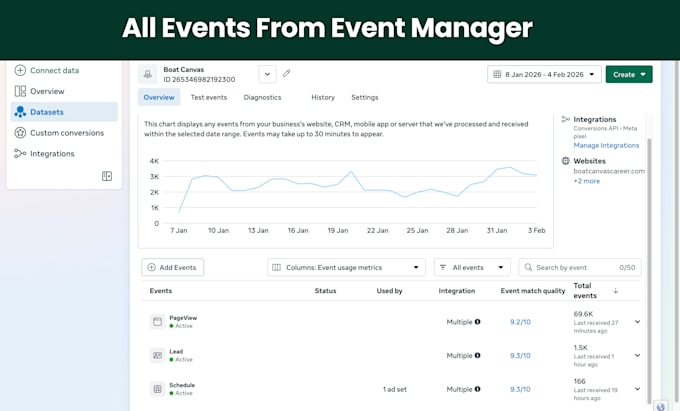
Task: Click the Lead event icon
Action: pyautogui.click(x=157, y=356)
